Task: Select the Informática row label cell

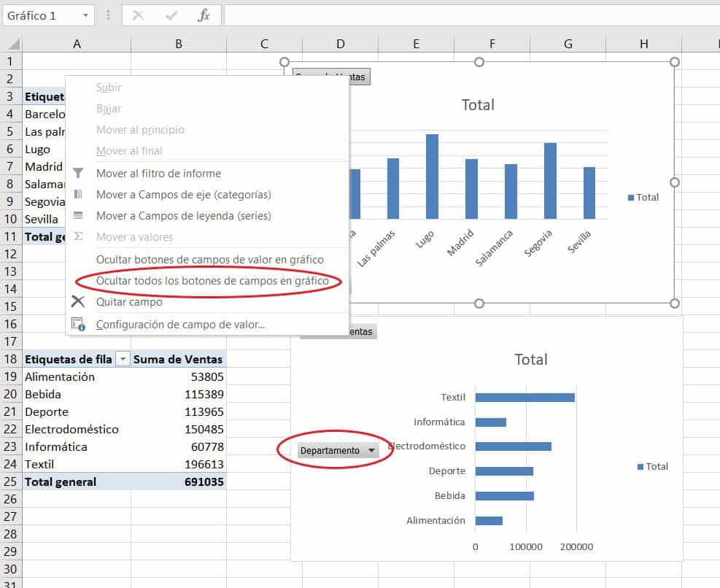Action: click(77, 446)
